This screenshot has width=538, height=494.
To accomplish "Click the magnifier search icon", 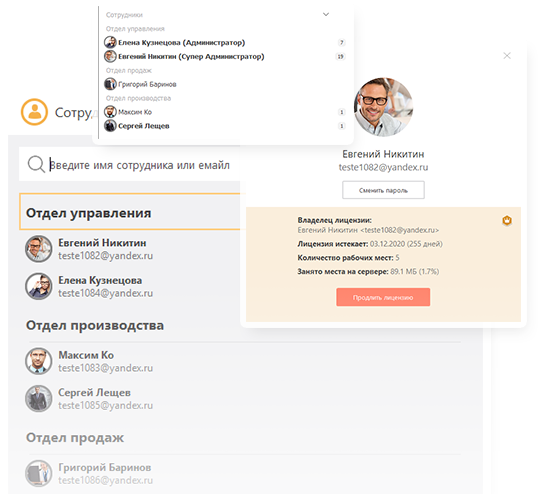I will (36, 164).
